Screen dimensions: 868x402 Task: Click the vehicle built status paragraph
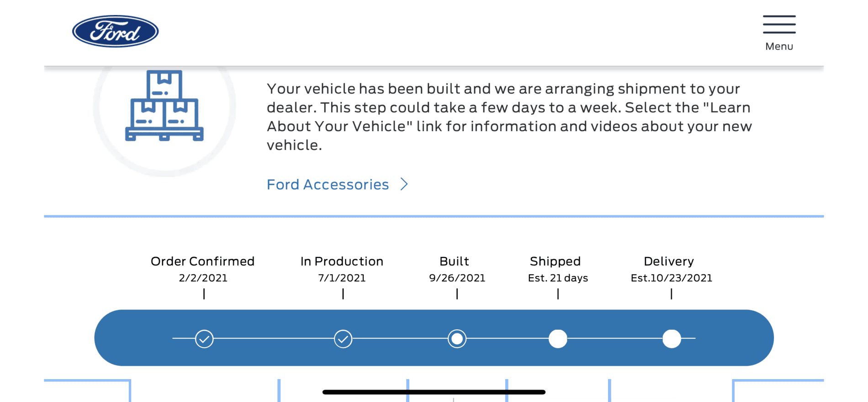(509, 117)
